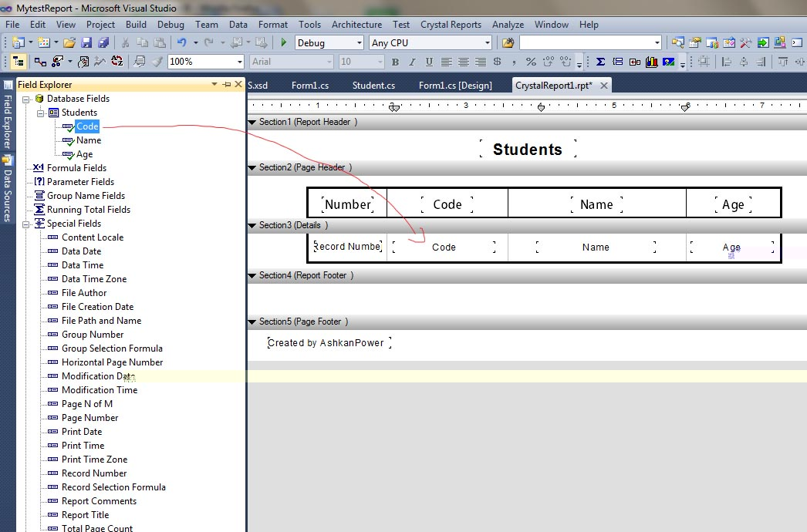
Task: Click the Insert Chart icon
Action: click(x=652, y=62)
